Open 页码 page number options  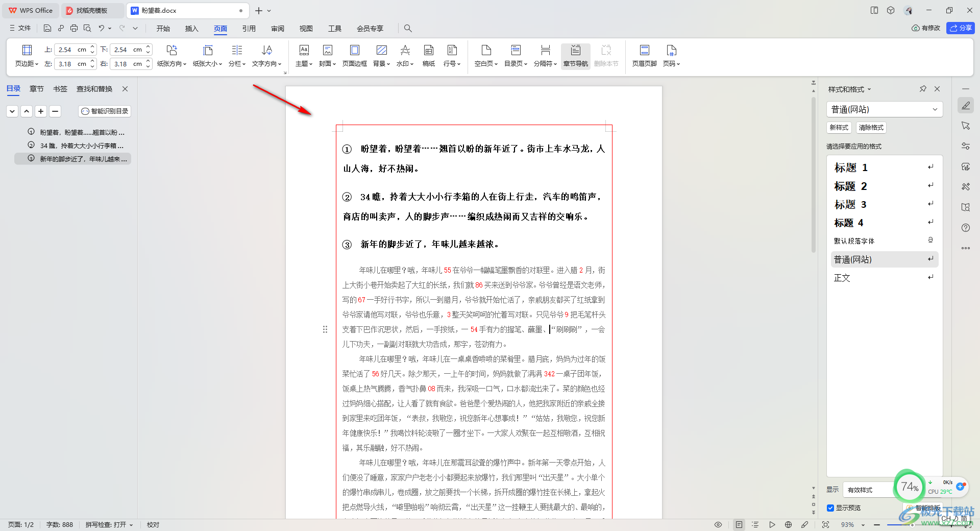[671, 56]
